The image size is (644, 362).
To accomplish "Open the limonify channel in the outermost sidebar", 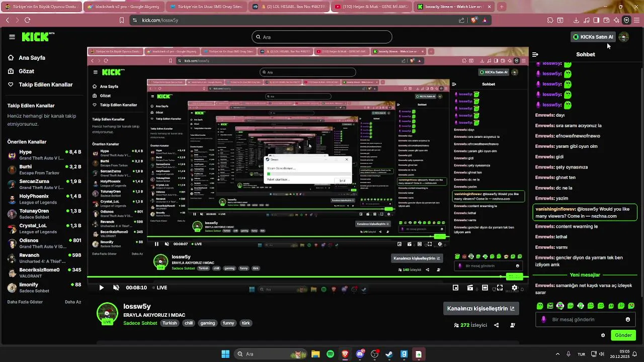I will pyautogui.click(x=44, y=288).
